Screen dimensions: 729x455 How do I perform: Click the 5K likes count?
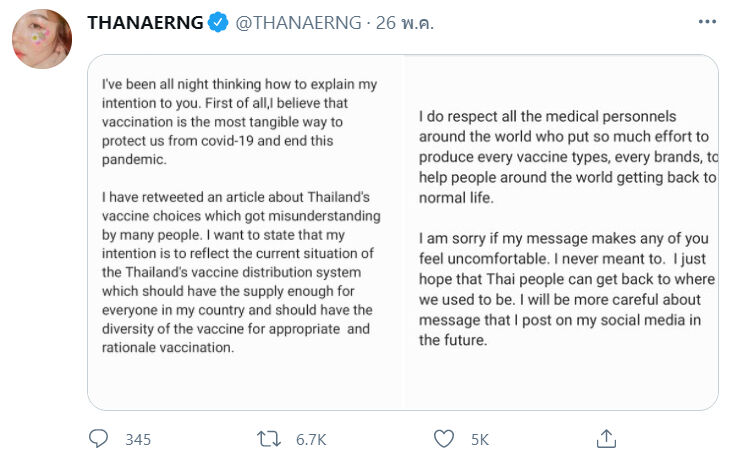(479, 439)
